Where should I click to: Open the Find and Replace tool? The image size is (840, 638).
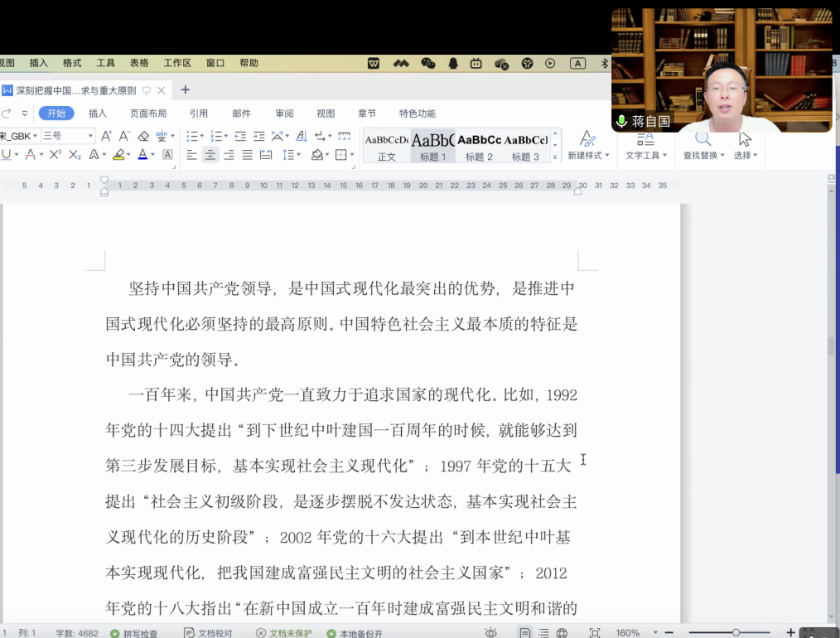[702, 145]
